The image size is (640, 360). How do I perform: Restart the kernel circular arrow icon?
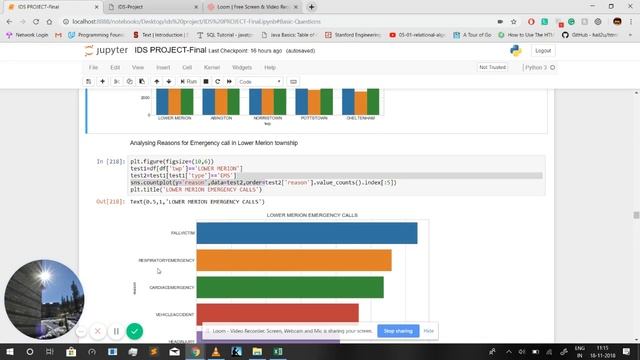pyautogui.click(x=218, y=82)
